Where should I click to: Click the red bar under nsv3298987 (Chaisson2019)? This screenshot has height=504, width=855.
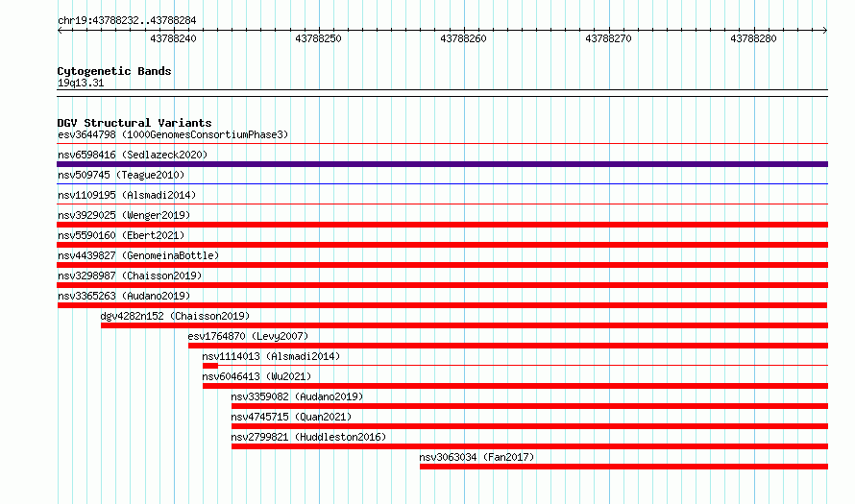pyautogui.click(x=442, y=285)
